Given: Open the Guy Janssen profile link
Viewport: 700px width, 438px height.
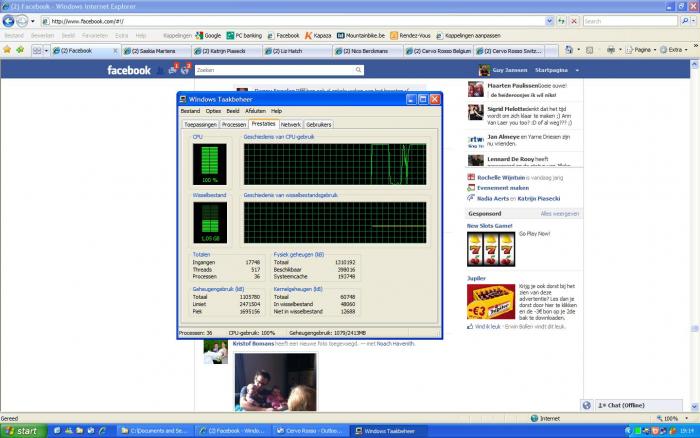Looking at the screenshot, I should [509, 70].
